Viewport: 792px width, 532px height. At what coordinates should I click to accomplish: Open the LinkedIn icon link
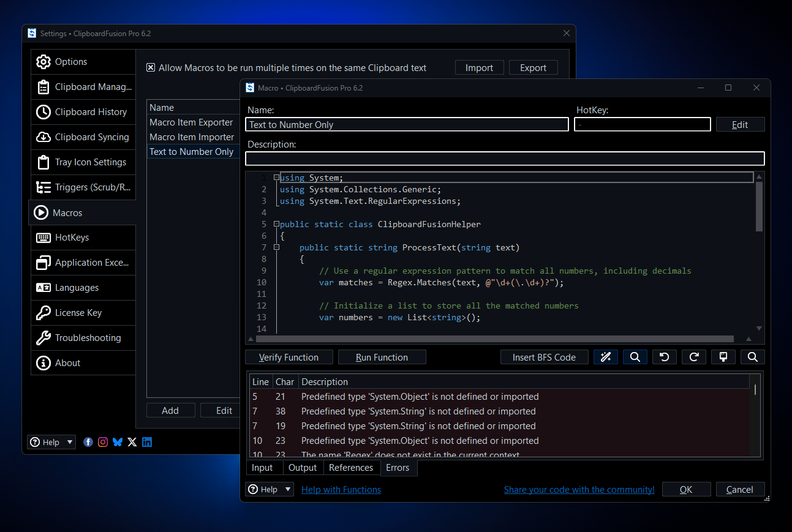pos(147,442)
